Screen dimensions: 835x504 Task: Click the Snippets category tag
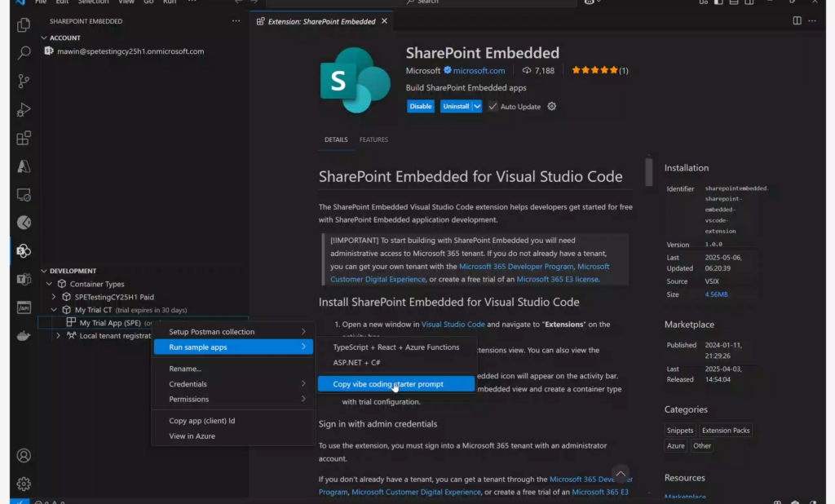coord(680,430)
